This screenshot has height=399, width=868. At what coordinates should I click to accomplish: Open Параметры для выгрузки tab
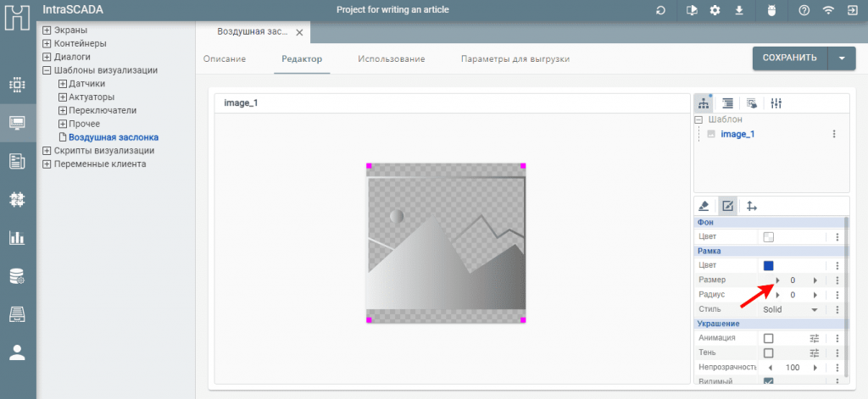tap(515, 58)
